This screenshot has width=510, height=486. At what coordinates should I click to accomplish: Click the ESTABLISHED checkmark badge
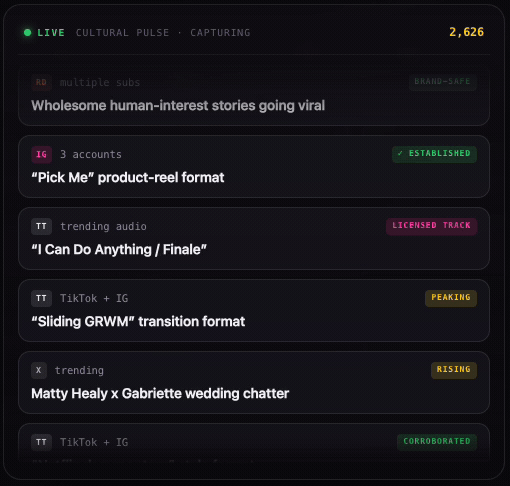coord(434,154)
